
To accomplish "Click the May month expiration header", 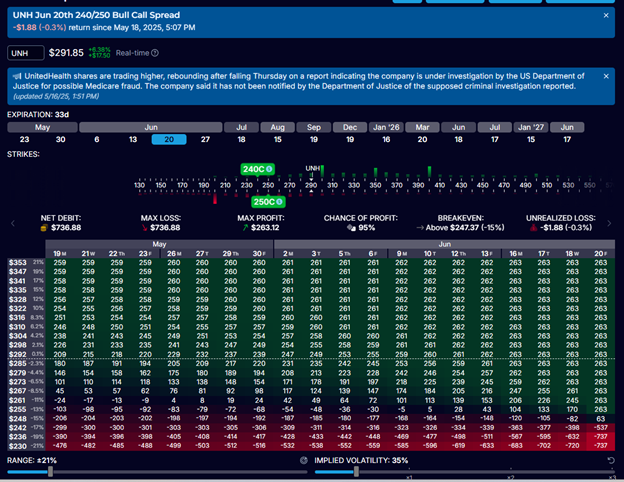I will point(42,127).
